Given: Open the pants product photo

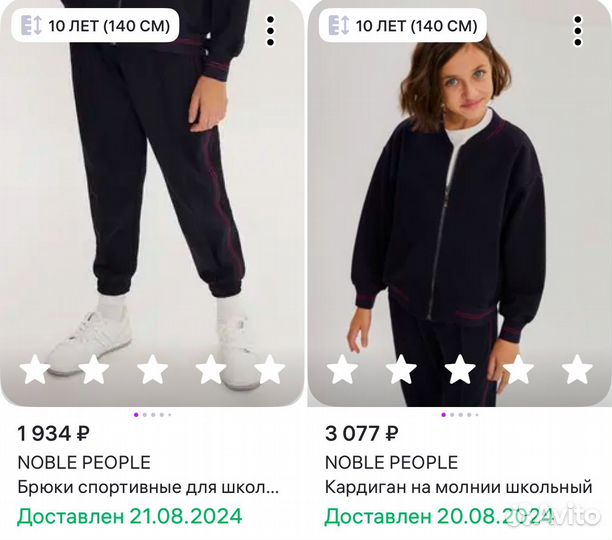Looking at the screenshot, I should coord(152,200).
